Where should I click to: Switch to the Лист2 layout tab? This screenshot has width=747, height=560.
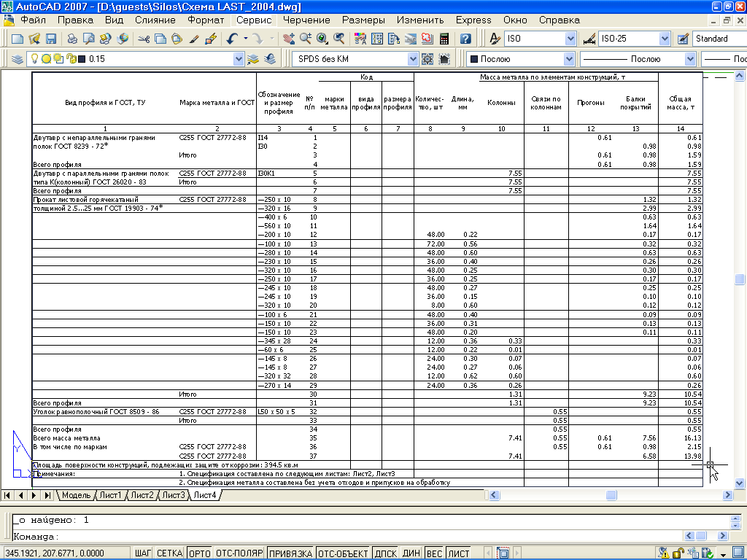tap(142, 495)
